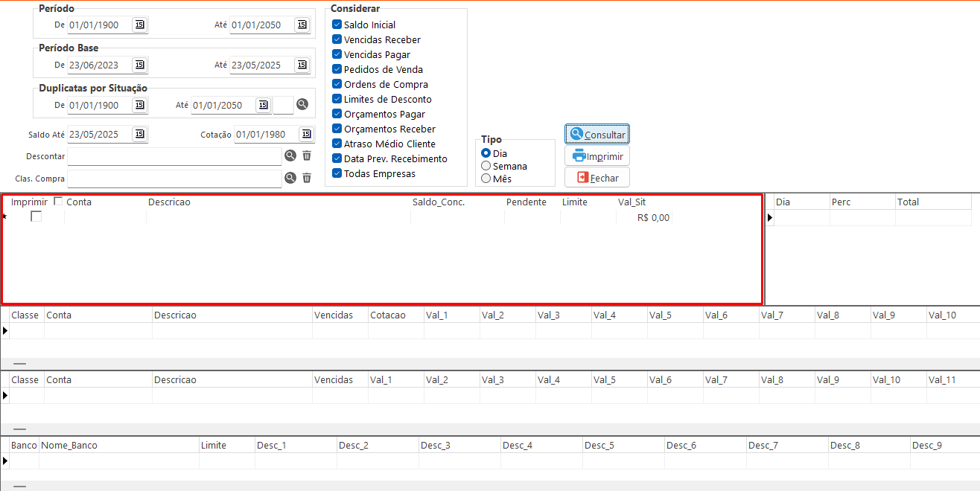Click search icon in Duplicatas por Situação
The image size is (980, 491).
pyautogui.click(x=302, y=105)
